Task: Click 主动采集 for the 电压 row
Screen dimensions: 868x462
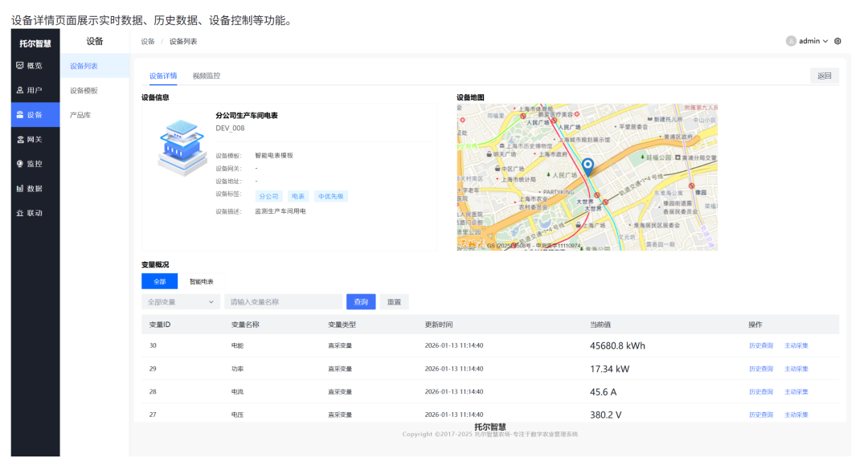Action: 796,415
